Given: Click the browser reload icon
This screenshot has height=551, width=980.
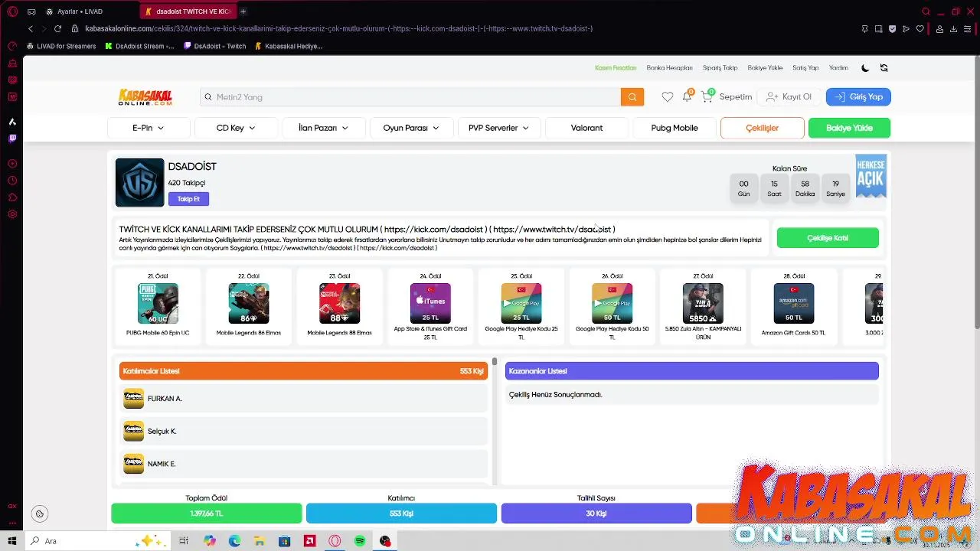Looking at the screenshot, I should point(57,28).
